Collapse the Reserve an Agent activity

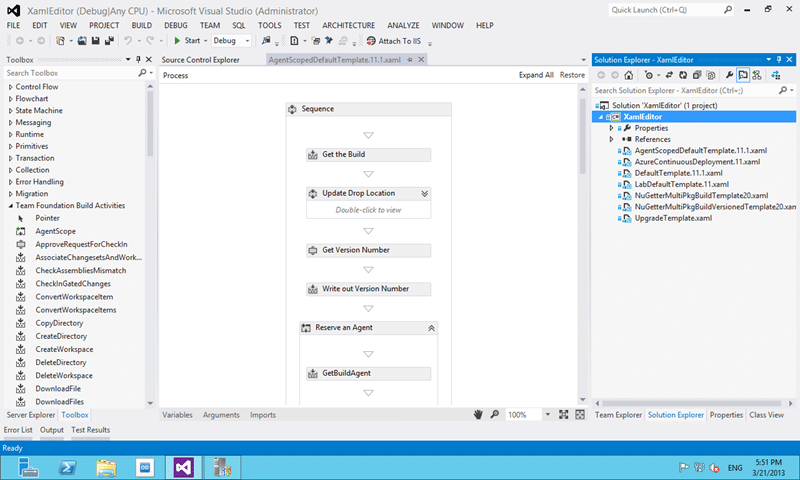(431, 328)
